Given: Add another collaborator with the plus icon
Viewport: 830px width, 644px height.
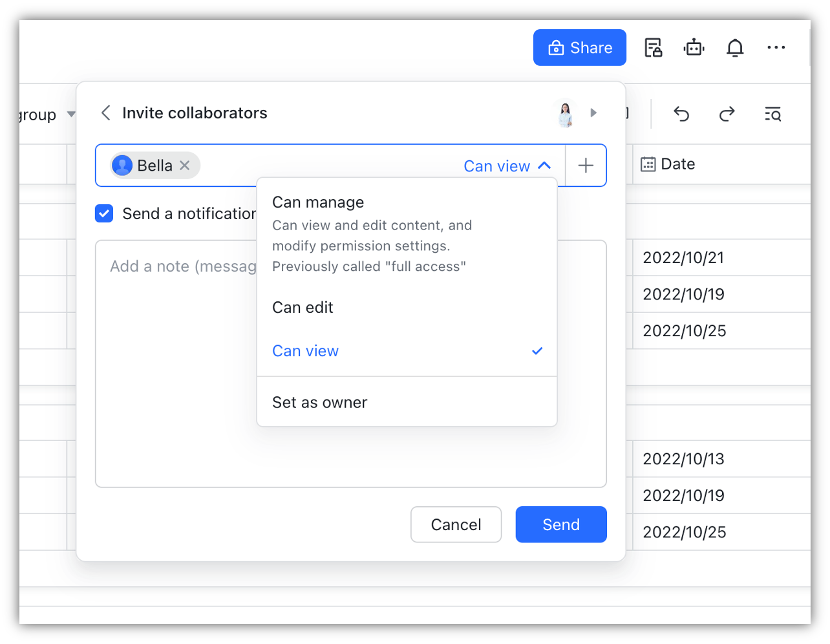Looking at the screenshot, I should [x=585, y=166].
